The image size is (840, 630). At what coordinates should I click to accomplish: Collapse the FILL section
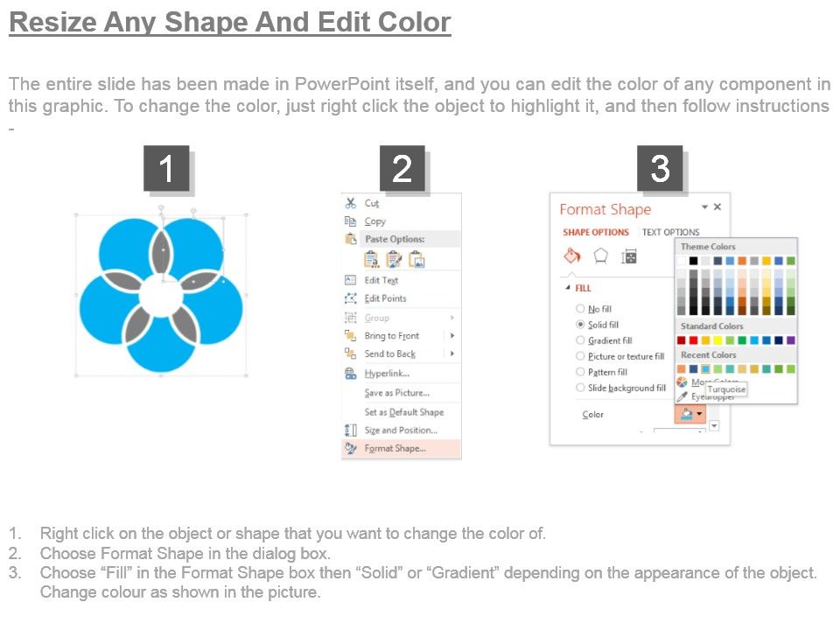[x=568, y=287]
